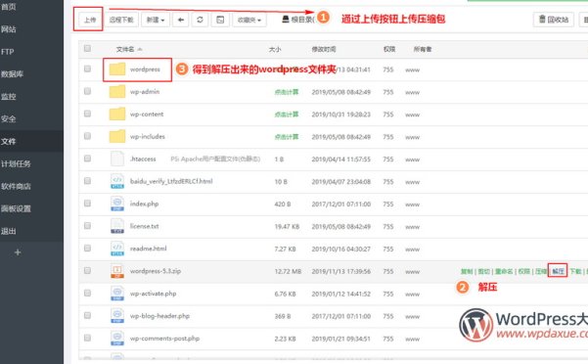Screen dimensions: 588x364
Task: Click the index.php file icon
Action: pyautogui.click(x=117, y=204)
